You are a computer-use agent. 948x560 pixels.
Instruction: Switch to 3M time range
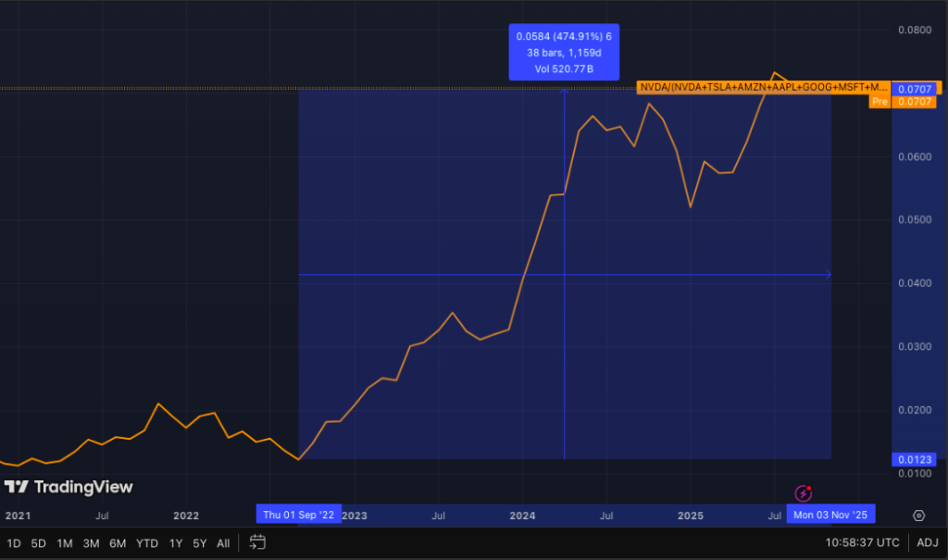[x=91, y=543]
